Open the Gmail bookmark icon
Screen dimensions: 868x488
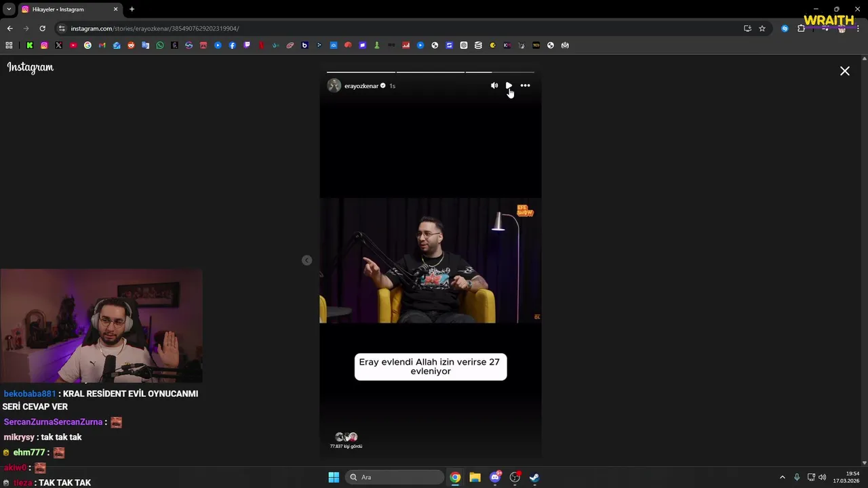(102, 45)
